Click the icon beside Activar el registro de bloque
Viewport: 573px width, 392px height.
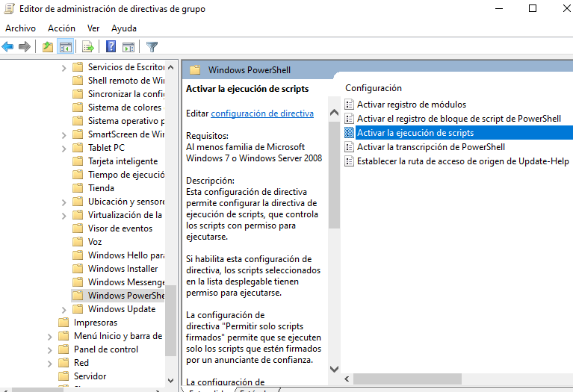pos(350,119)
